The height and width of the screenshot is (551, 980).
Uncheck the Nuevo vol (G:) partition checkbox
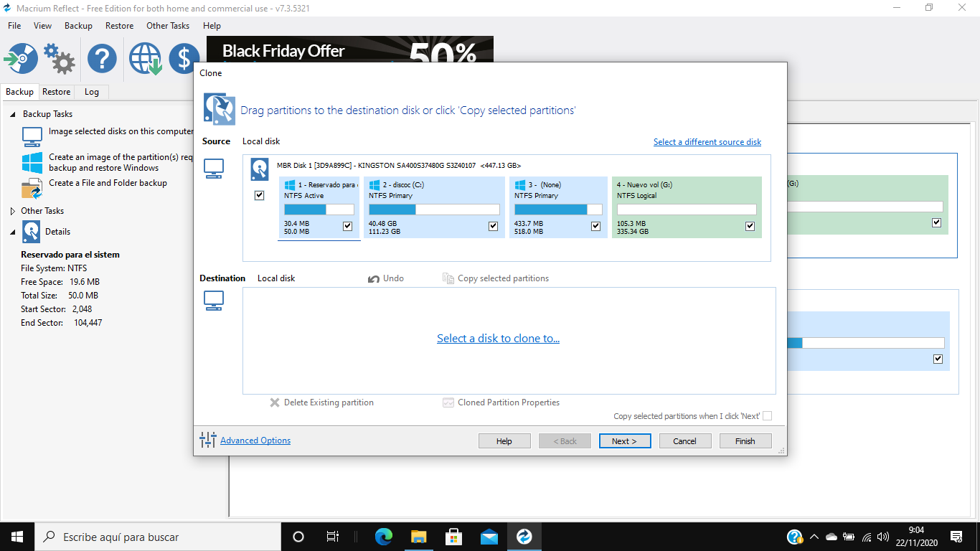(750, 226)
